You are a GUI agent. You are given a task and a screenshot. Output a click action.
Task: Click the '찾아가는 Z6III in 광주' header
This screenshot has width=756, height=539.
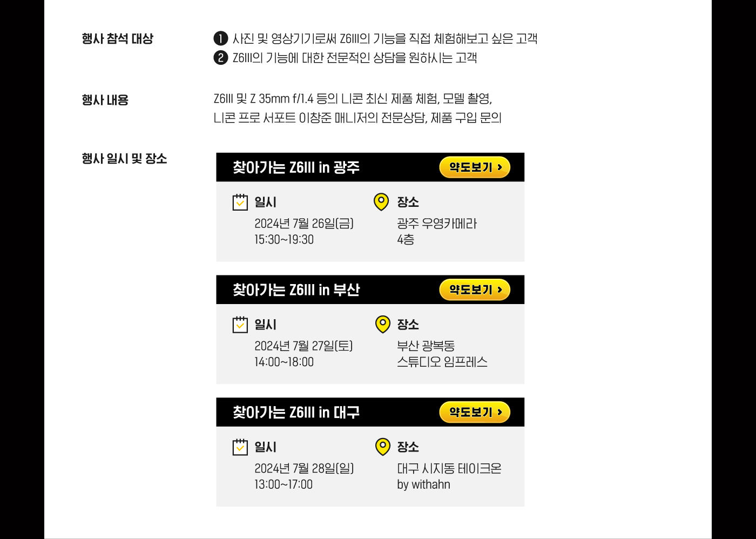point(296,167)
